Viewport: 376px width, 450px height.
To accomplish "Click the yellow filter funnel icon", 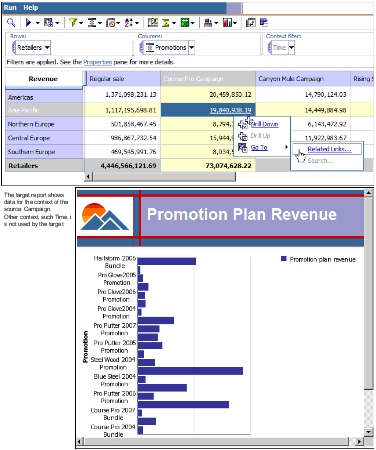I will pyautogui.click(x=72, y=22).
